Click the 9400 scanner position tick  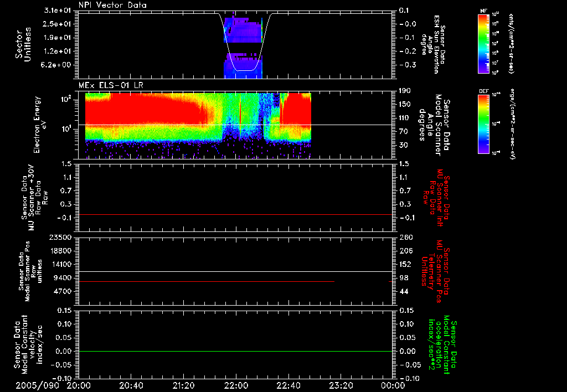pyautogui.click(x=62, y=278)
